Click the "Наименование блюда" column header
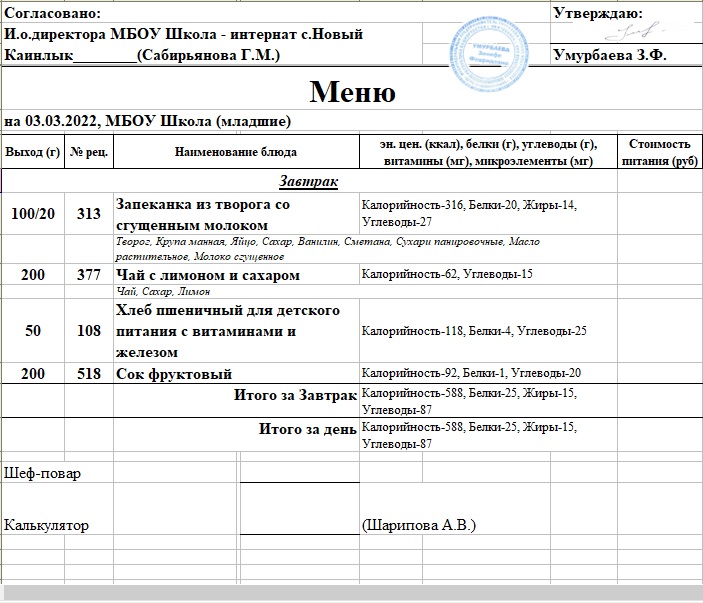Screen dimensions: 703x603 pyautogui.click(x=235, y=152)
